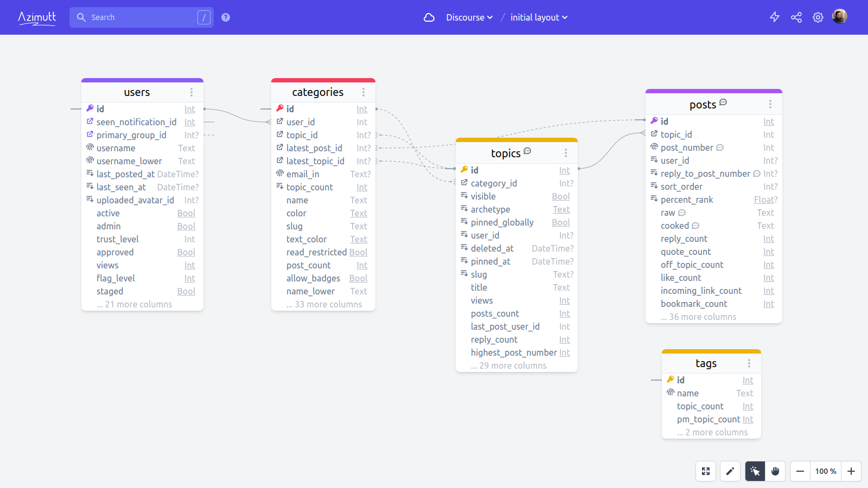
Task: Open settings with the gear icon
Action: (x=818, y=17)
